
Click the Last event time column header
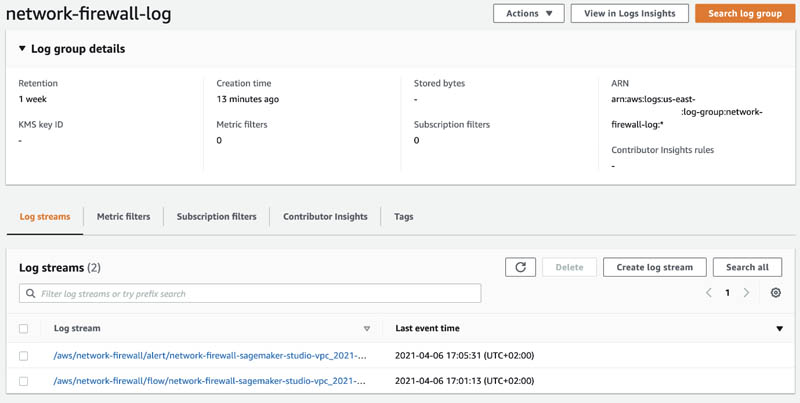(x=427, y=329)
